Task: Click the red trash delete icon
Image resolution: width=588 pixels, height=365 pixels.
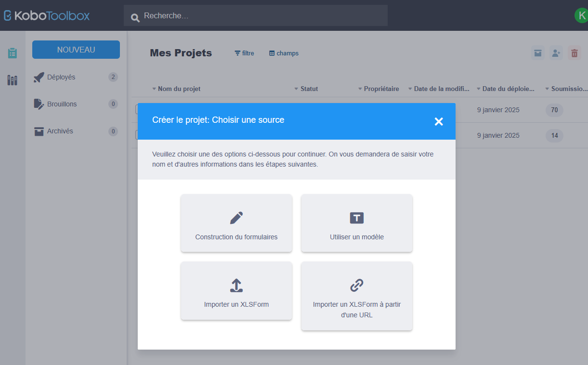Action: point(574,53)
